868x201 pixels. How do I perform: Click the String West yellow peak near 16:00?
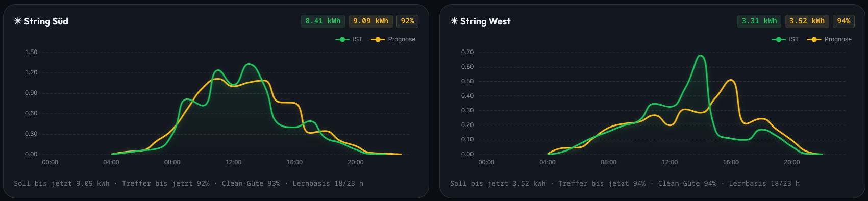click(x=731, y=80)
